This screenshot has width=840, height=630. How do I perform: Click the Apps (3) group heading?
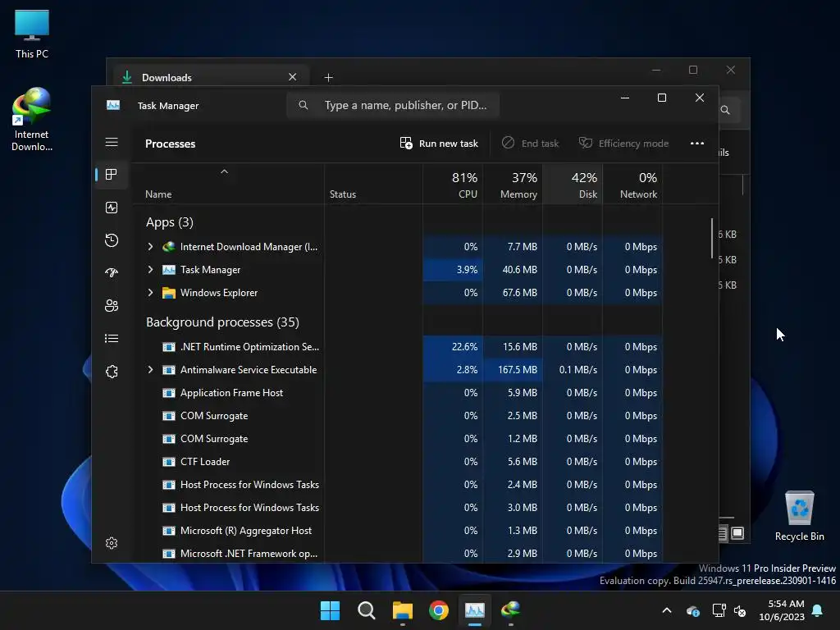tap(169, 221)
